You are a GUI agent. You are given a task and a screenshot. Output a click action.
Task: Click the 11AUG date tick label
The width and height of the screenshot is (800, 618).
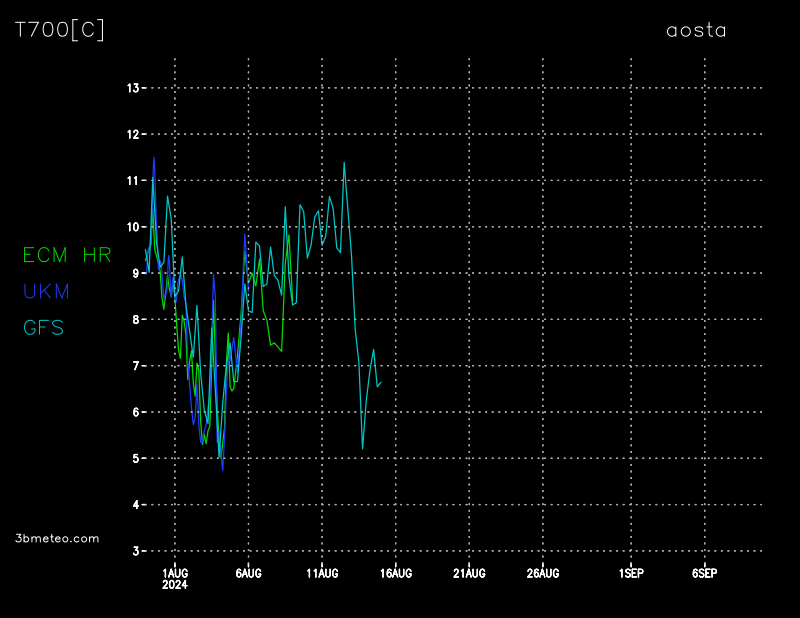pos(322,573)
